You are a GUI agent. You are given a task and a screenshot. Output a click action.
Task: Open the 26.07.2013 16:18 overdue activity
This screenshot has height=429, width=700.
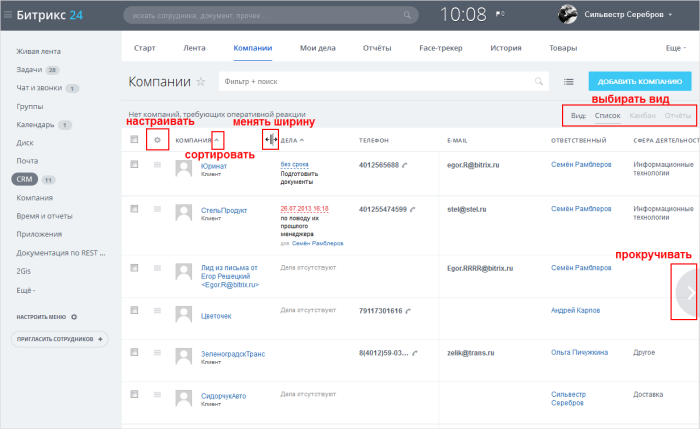click(304, 208)
